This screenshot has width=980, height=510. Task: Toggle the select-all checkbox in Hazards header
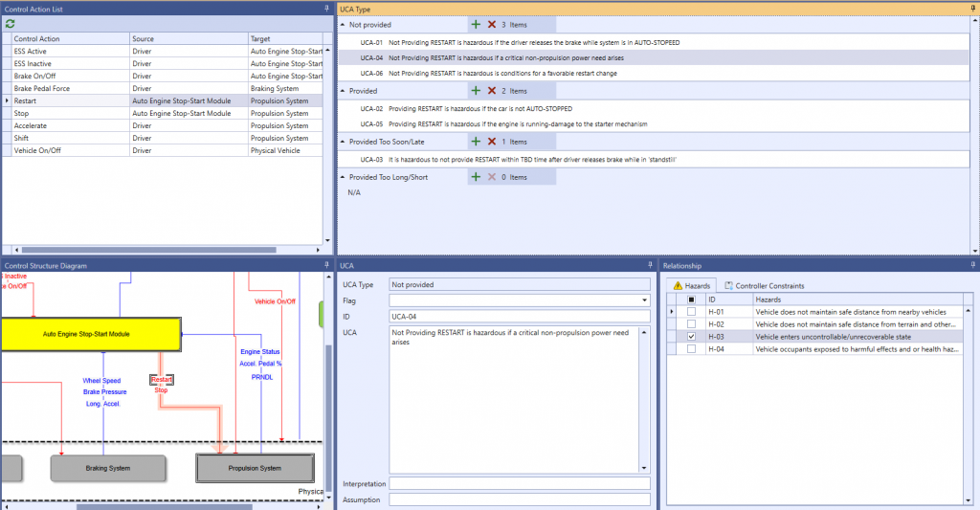[691, 299]
